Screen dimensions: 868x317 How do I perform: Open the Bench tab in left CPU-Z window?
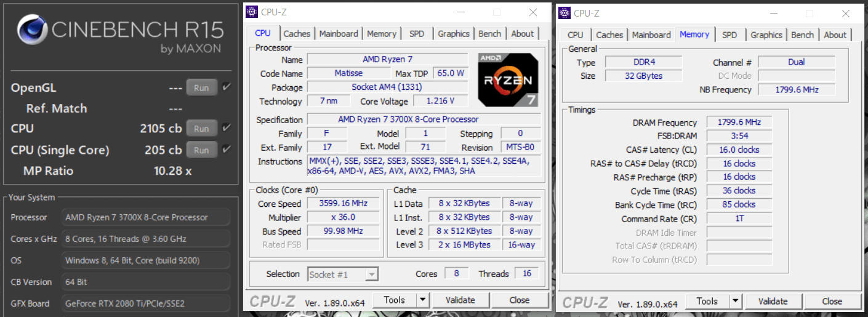click(x=490, y=34)
